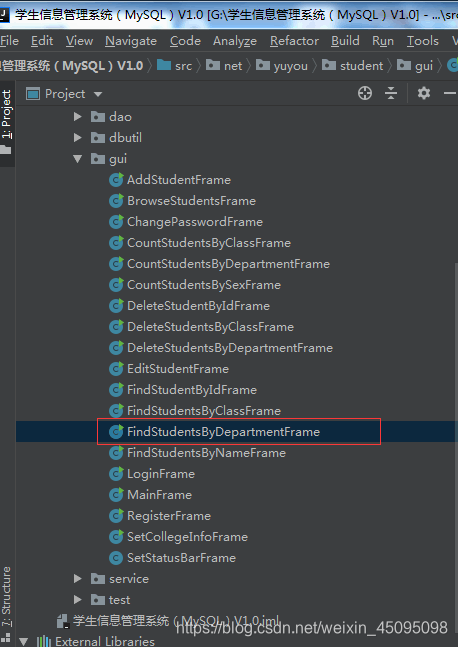458x647 pixels.
Task: Click student in the breadcrumb bar
Action: pyautogui.click(x=353, y=66)
